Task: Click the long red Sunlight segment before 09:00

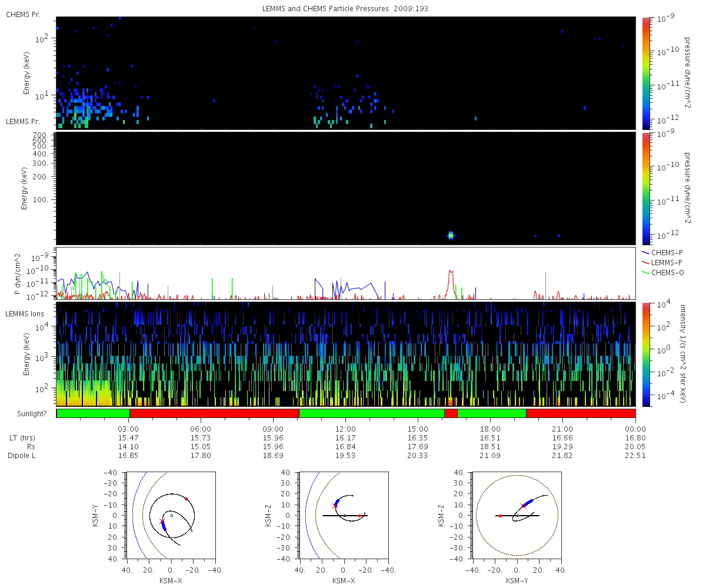Action: tap(214, 413)
